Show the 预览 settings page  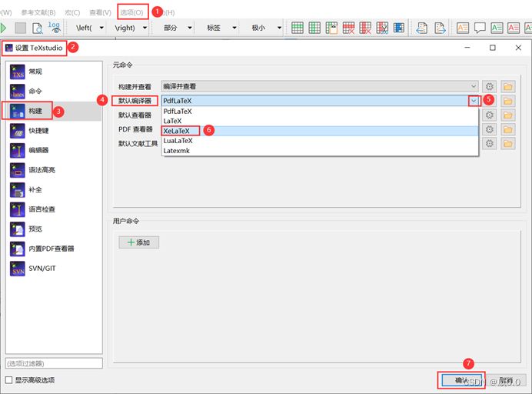point(54,229)
